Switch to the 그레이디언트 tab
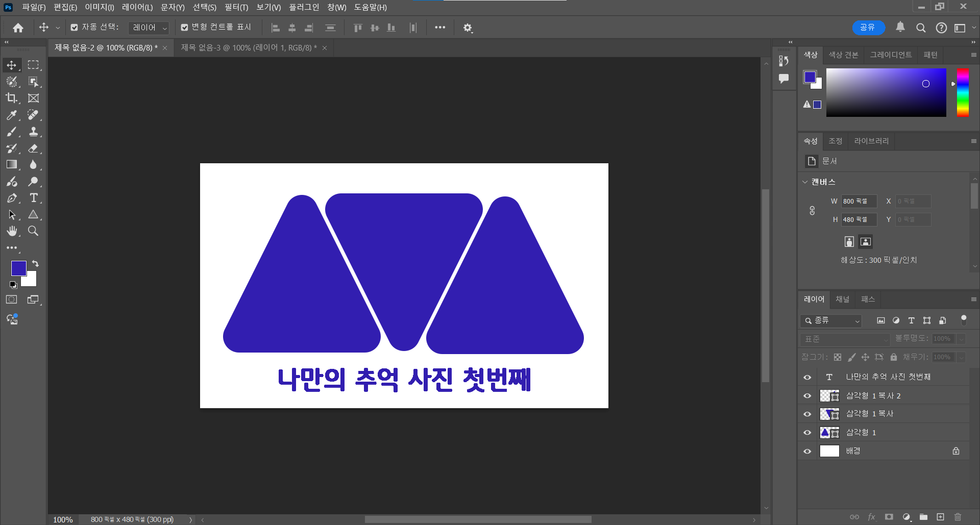 click(x=891, y=55)
